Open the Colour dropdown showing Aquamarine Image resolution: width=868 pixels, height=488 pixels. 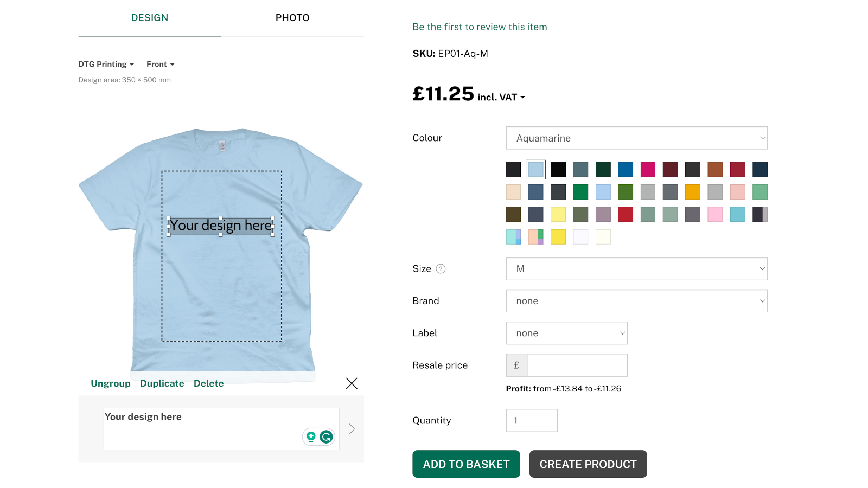tap(636, 138)
